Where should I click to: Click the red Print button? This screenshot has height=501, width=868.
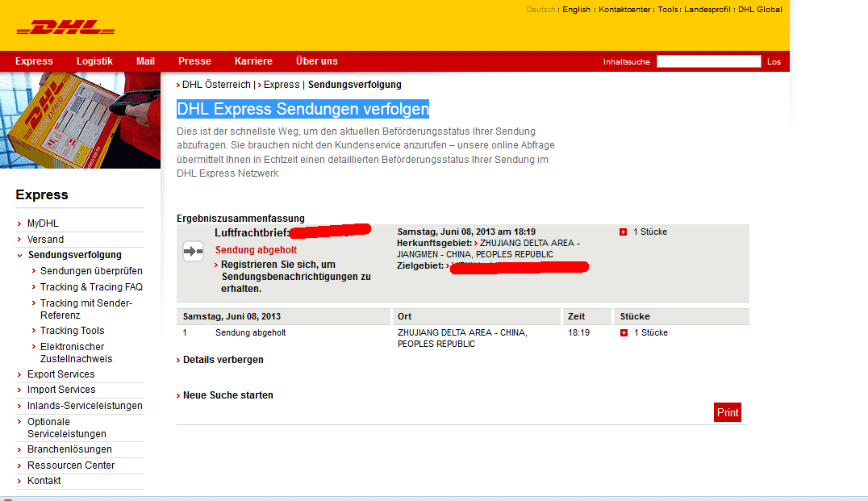point(728,412)
